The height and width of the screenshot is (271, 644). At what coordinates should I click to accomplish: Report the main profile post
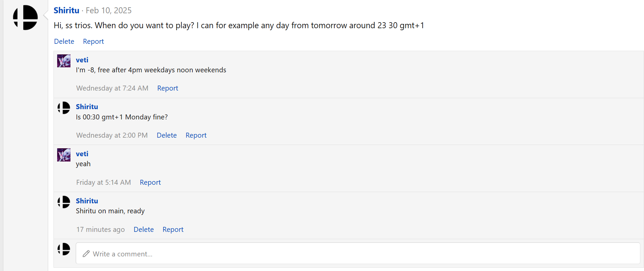point(93,41)
